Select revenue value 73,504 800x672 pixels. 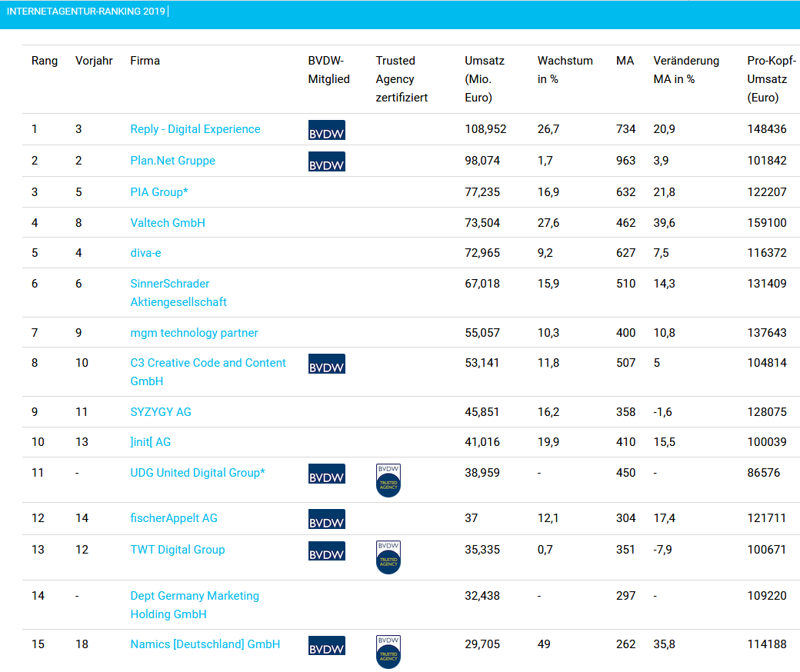(482, 223)
